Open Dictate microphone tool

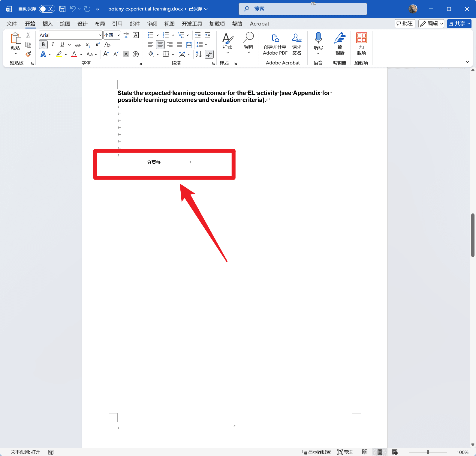(318, 43)
